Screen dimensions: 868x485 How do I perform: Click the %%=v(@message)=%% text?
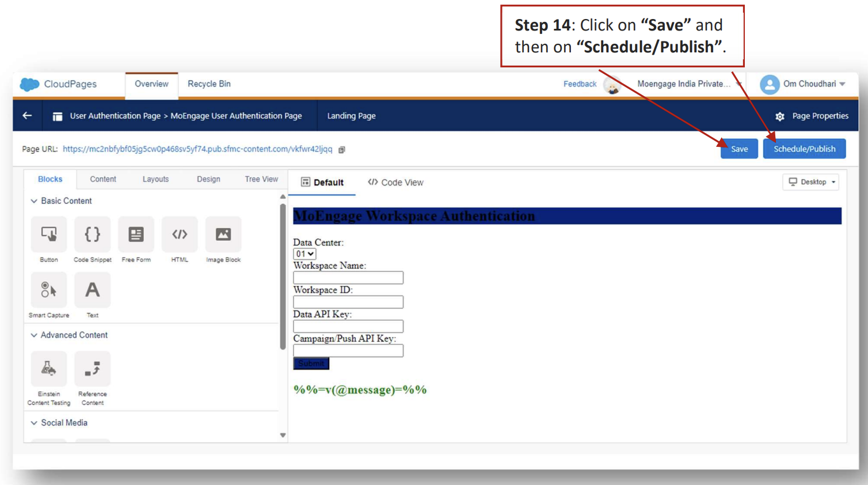[x=360, y=390]
